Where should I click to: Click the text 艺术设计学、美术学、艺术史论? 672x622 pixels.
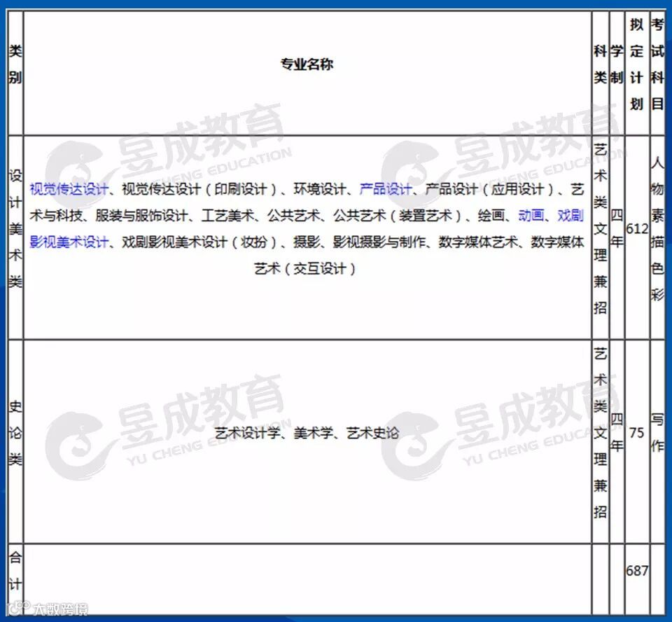pos(307,434)
